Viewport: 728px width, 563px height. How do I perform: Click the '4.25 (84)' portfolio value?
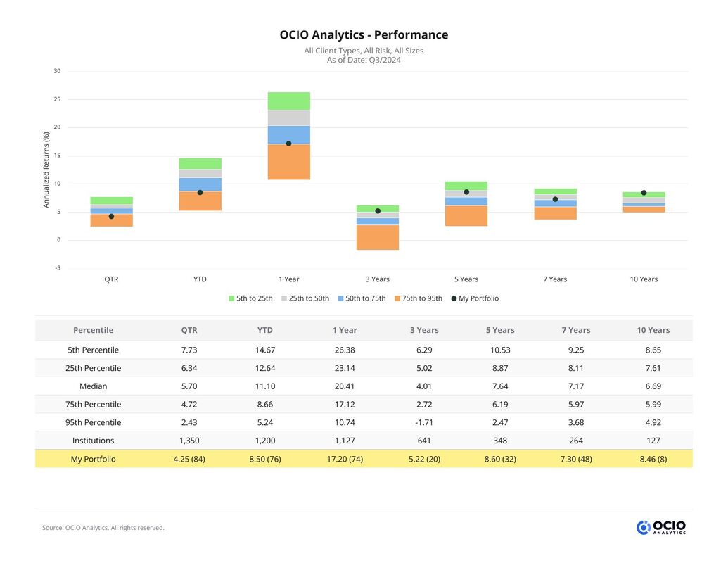click(189, 459)
